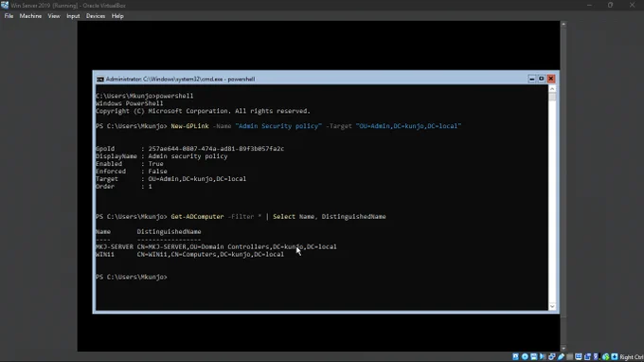The image size is (644, 362).
Task: Minimize the Oracle VirtualBox window
Action: pos(589,5)
